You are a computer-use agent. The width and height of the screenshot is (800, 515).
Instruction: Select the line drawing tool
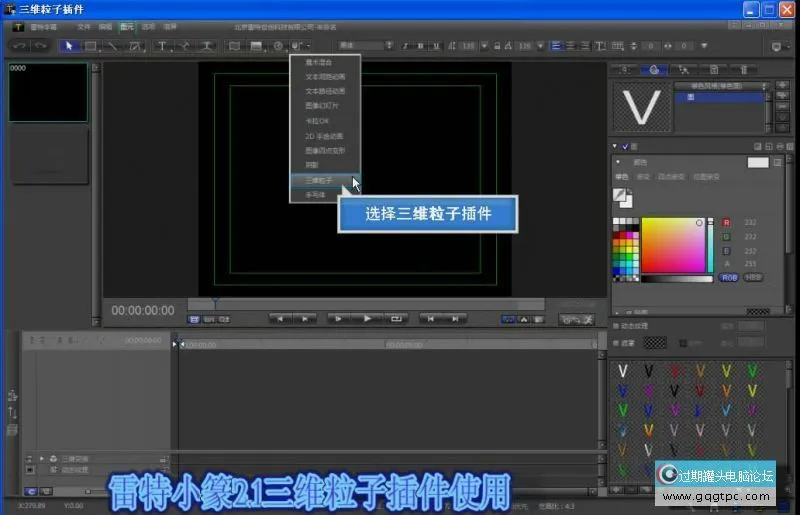tap(112, 46)
